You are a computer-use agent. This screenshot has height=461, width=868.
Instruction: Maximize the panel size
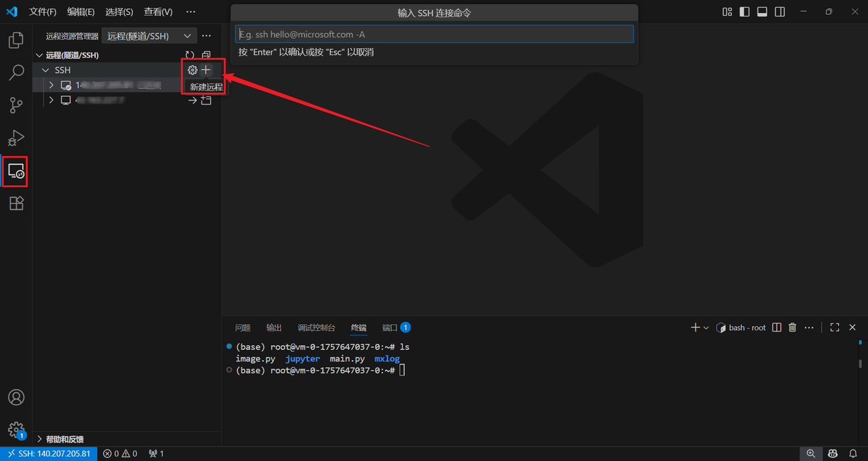click(x=835, y=327)
